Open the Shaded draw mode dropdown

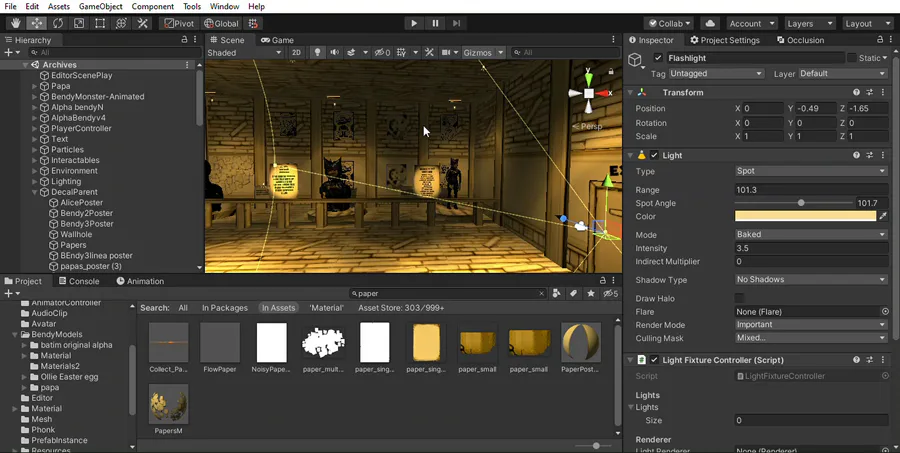tap(245, 52)
